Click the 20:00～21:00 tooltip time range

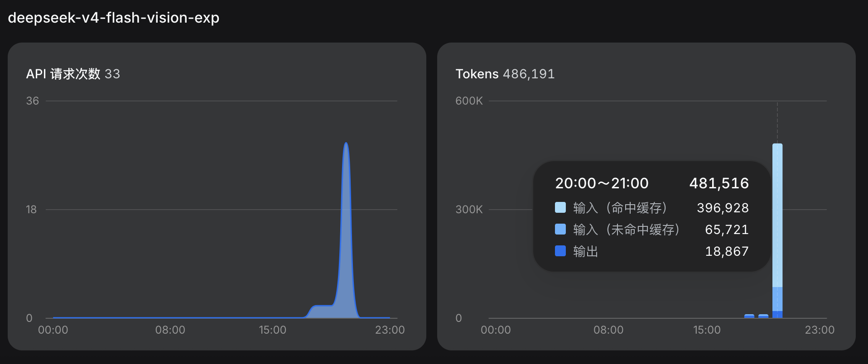click(x=602, y=183)
